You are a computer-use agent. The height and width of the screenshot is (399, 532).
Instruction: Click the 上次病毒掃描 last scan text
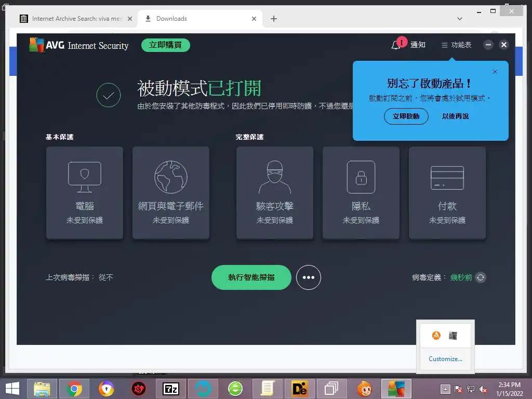click(x=79, y=277)
